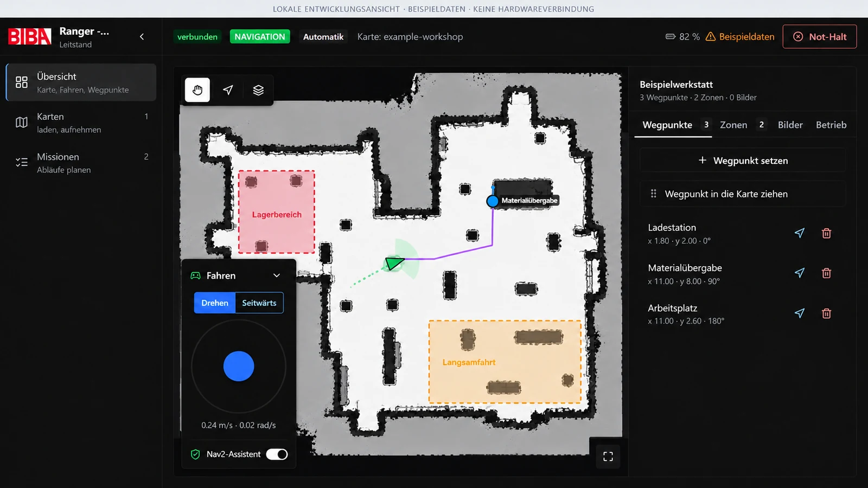Click the Nav2-Assistent shield icon
This screenshot has height=488, width=868.
pyautogui.click(x=196, y=454)
